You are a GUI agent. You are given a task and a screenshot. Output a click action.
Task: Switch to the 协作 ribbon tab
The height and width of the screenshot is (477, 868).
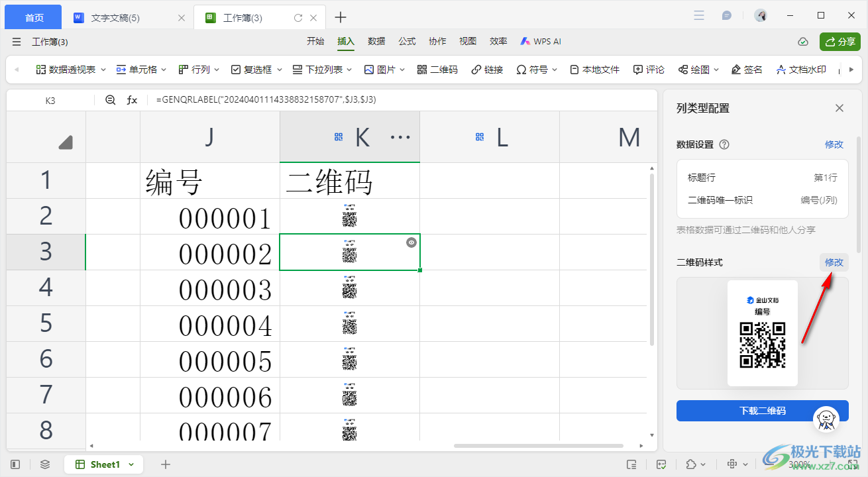point(437,41)
